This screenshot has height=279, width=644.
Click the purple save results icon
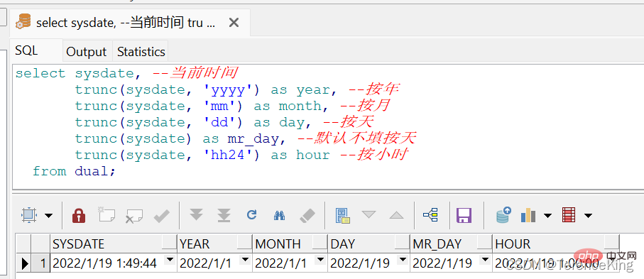(464, 215)
